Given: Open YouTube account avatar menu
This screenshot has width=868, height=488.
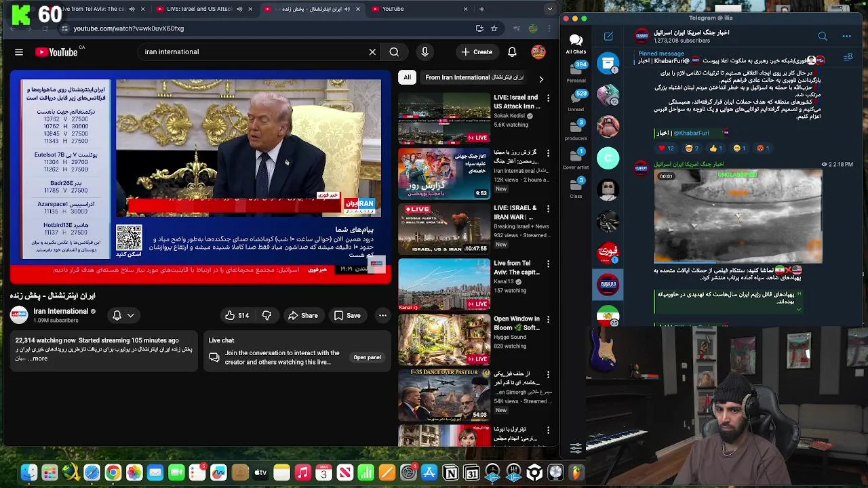Looking at the screenshot, I should 538,52.
